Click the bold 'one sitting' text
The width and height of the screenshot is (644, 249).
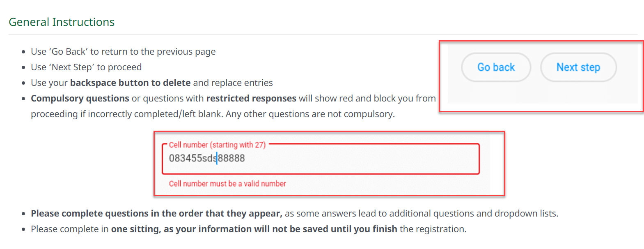pos(135,229)
